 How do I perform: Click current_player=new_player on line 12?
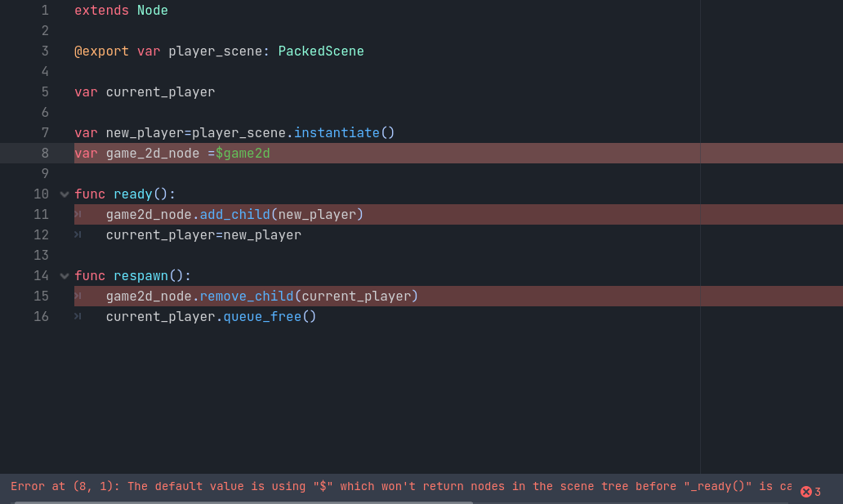click(x=203, y=235)
